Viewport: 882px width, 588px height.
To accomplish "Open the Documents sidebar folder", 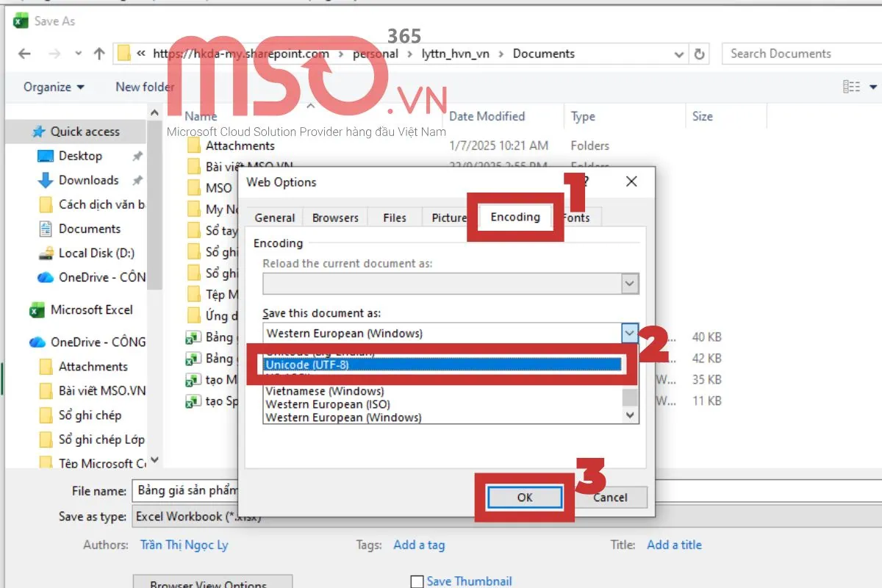I will click(x=90, y=229).
